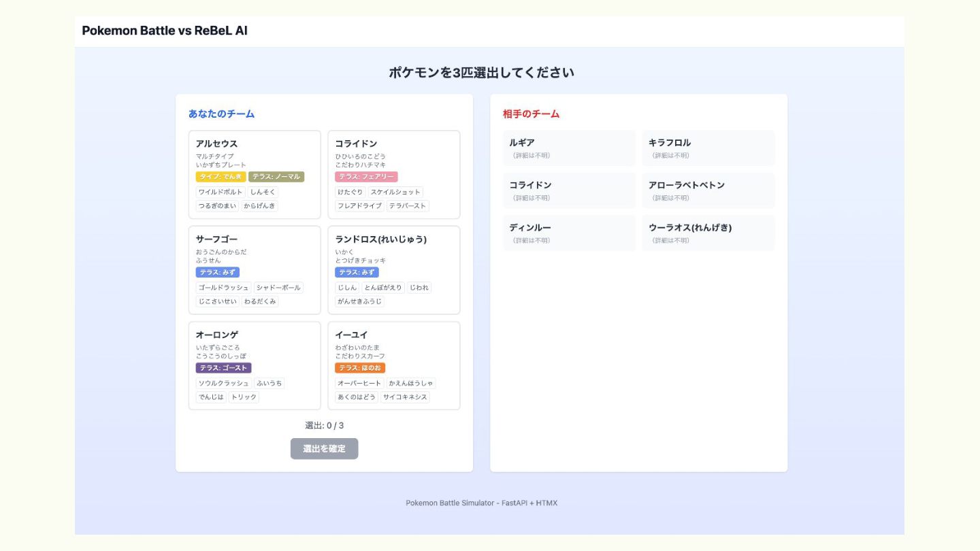Click the がんせきふうじ move tag
980x551 pixels.
359,301
